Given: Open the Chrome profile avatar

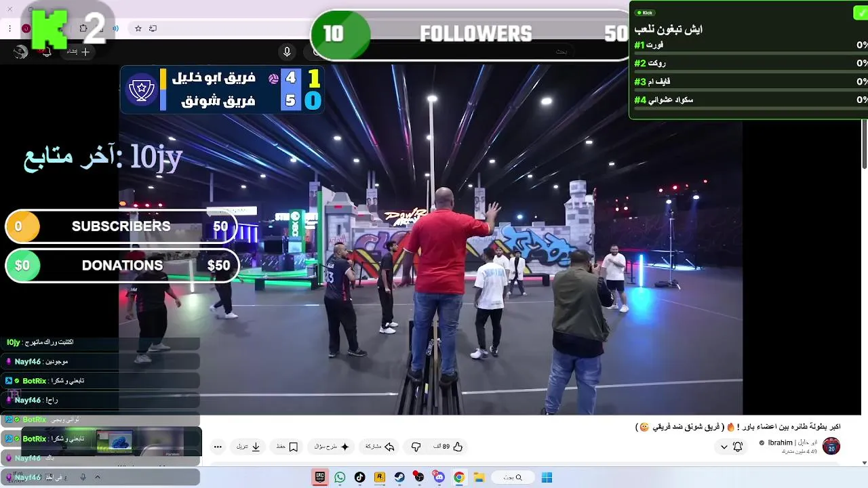Looking at the screenshot, I should (x=26, y=28).
